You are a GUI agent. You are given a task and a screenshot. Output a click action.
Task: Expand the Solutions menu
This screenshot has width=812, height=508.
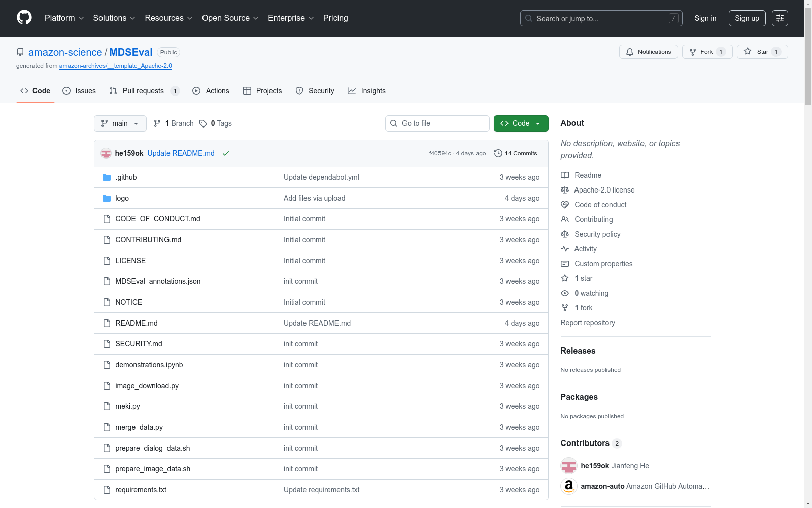[114, 18]
